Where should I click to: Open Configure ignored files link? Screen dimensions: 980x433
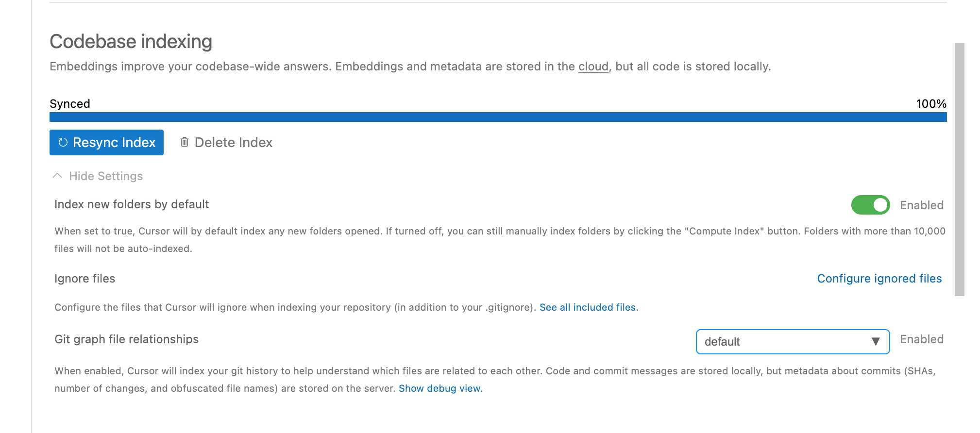[879, 279]
